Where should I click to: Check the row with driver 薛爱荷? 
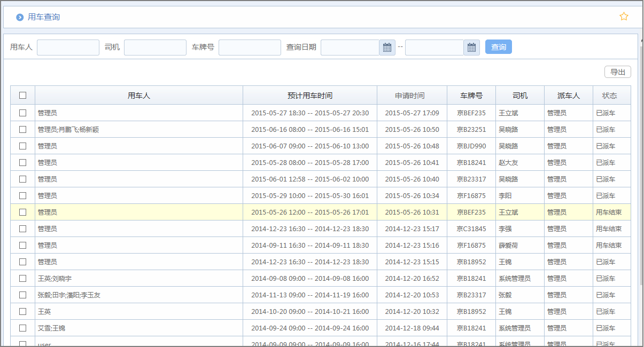tap(22, 245)
